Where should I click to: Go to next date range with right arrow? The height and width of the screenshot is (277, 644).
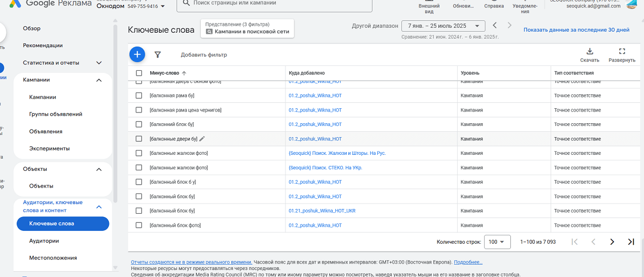509,25
